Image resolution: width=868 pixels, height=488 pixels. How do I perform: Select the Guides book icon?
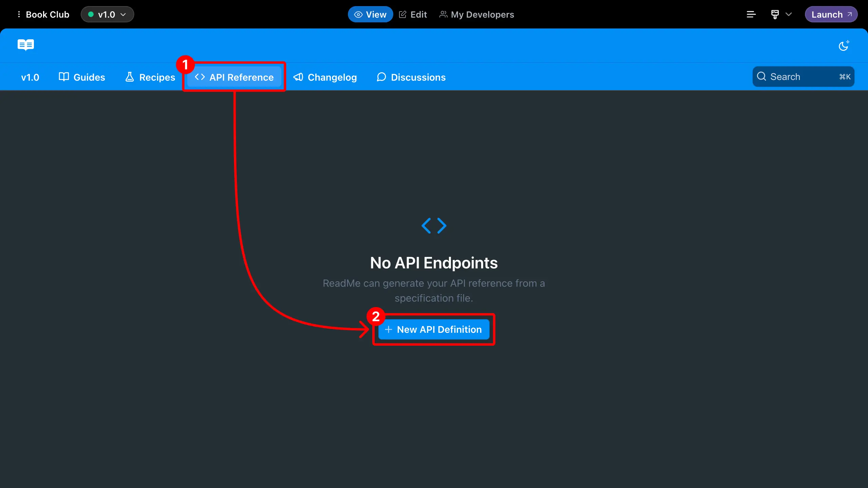[x=63, y=77]
